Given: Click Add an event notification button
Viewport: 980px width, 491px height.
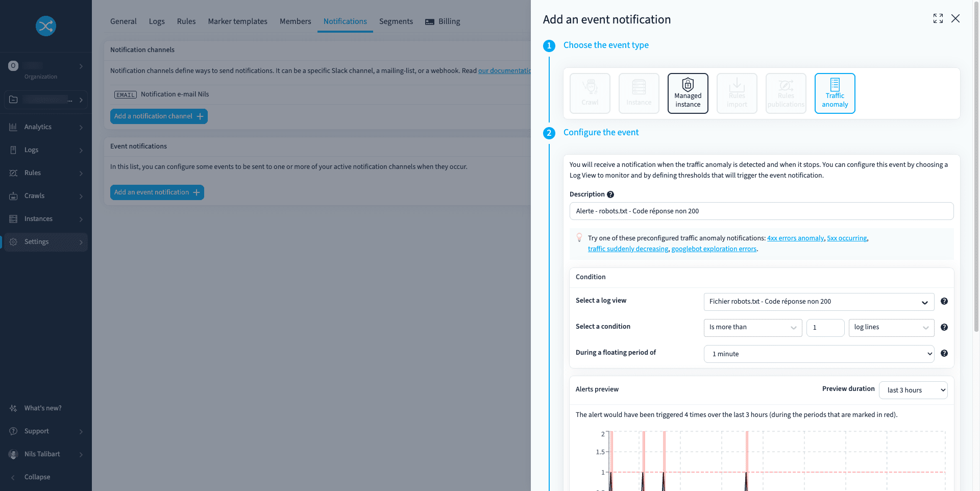Looking at the screenshot, I should [x=157, y=192].
